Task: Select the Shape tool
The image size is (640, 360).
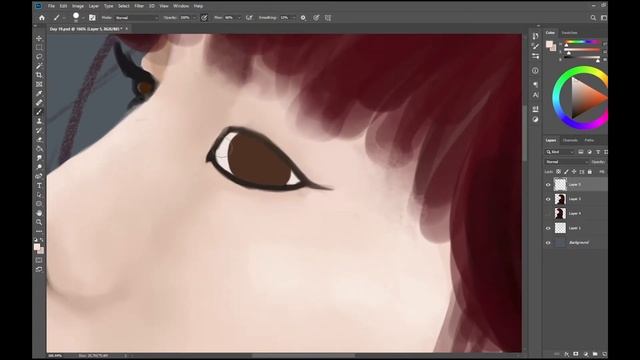Action: pos(39,204)
